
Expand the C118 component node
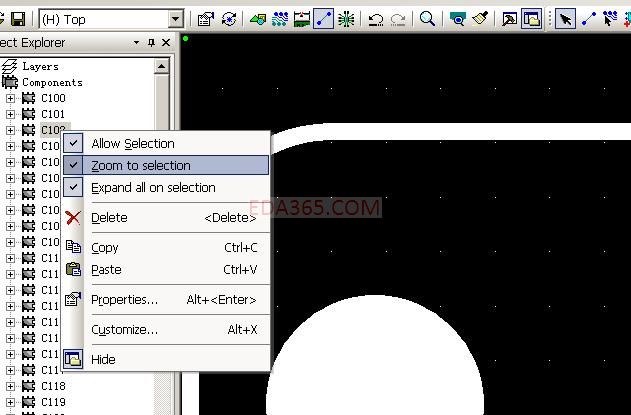coord(10,386)
